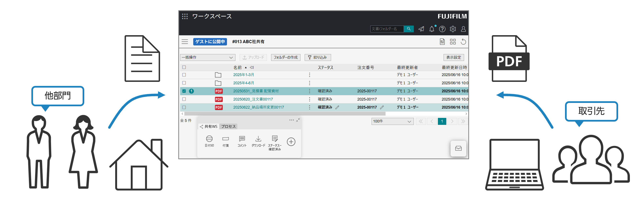Switch to the プロセス tab
This screenshot has height=202, width=644.
click(x=228, y=127)
